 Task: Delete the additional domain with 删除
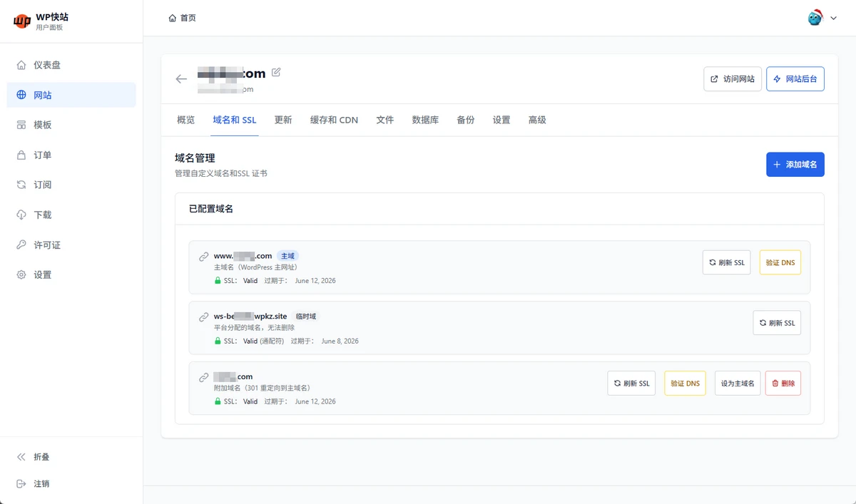coord(783,384)
